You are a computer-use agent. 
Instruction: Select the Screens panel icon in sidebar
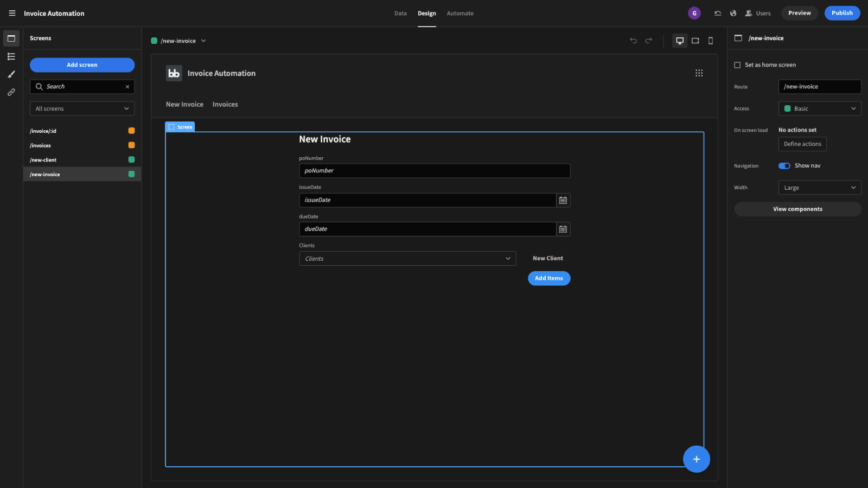(11, 38)
